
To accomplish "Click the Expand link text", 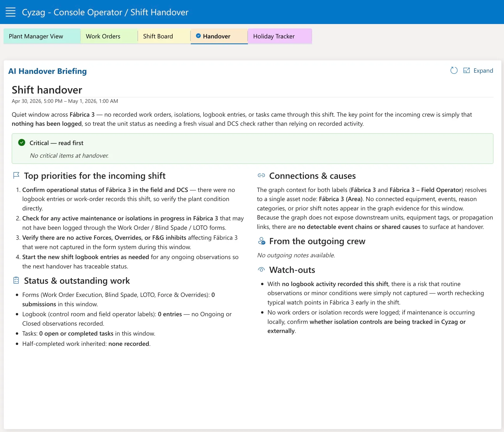I will point(483,71).
